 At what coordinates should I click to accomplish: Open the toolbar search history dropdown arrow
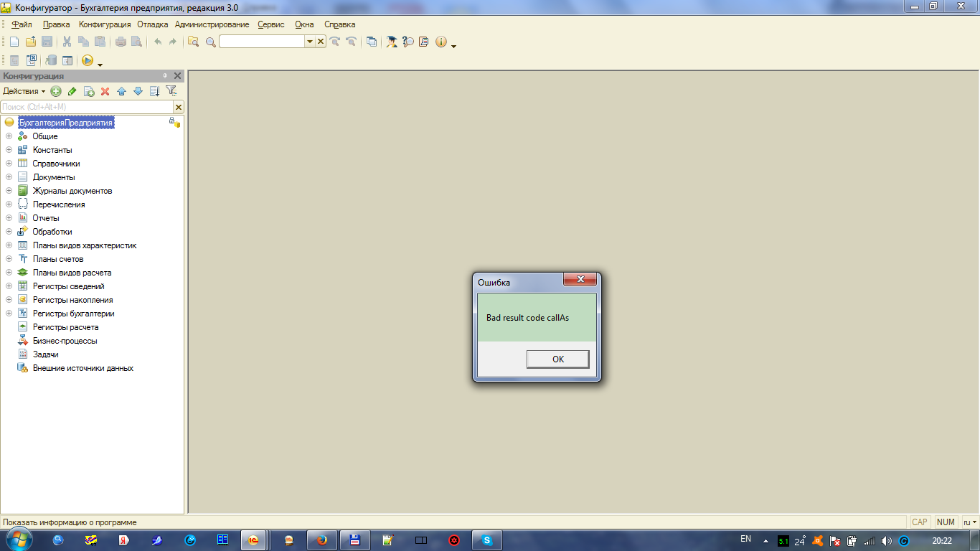coord(310,42)
